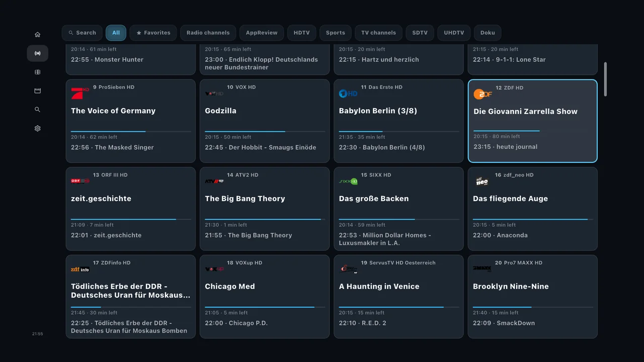
Task: Click the ATV2 HD channel logo
Action: (x=214, y=181)
